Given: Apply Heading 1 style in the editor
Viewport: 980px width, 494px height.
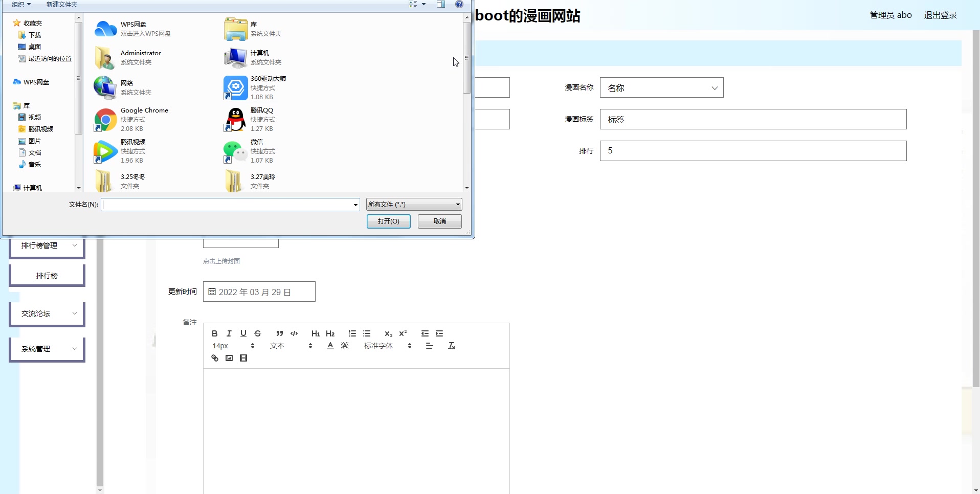Looking at the screenshot, I should (x=316, y=333).
